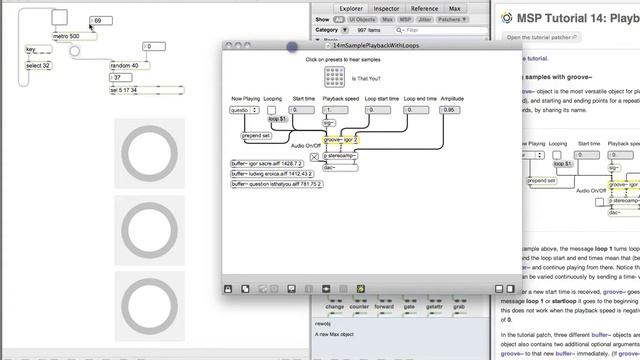Click the Loop end time number box
Viewport: 640px width, 360px height.
[416, 110]
